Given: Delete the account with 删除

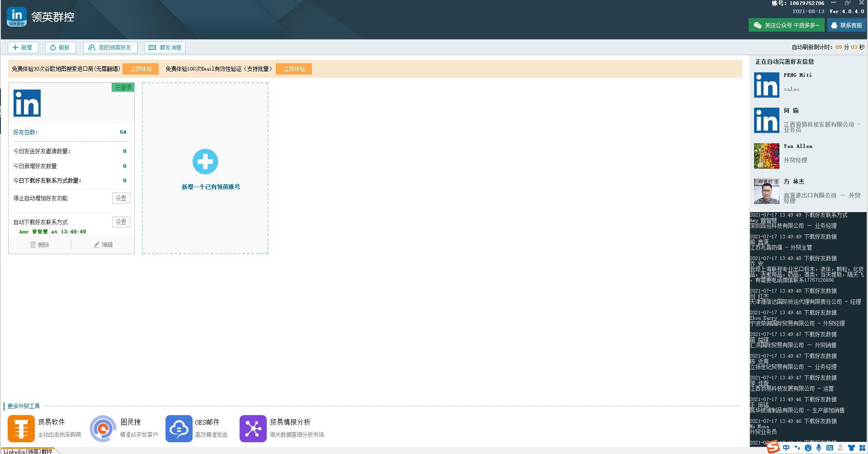Looking at the screenshot, I should point(40,245).
